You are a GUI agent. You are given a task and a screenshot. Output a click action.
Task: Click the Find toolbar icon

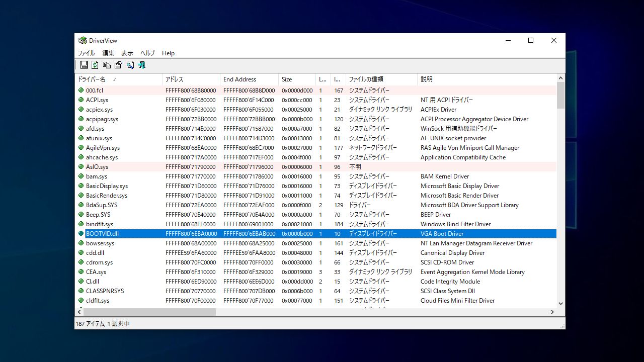130,65
